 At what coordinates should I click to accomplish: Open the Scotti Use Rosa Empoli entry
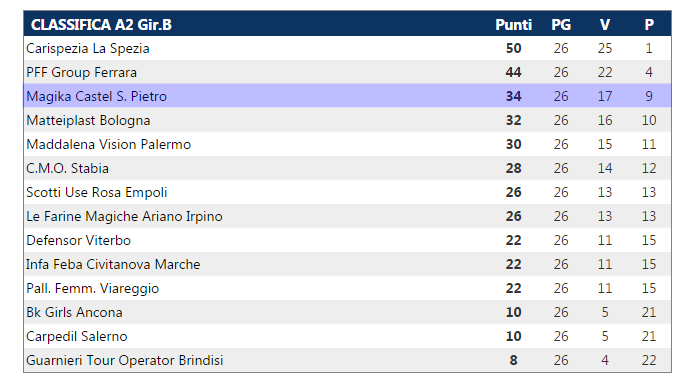(x=97, y=192)
